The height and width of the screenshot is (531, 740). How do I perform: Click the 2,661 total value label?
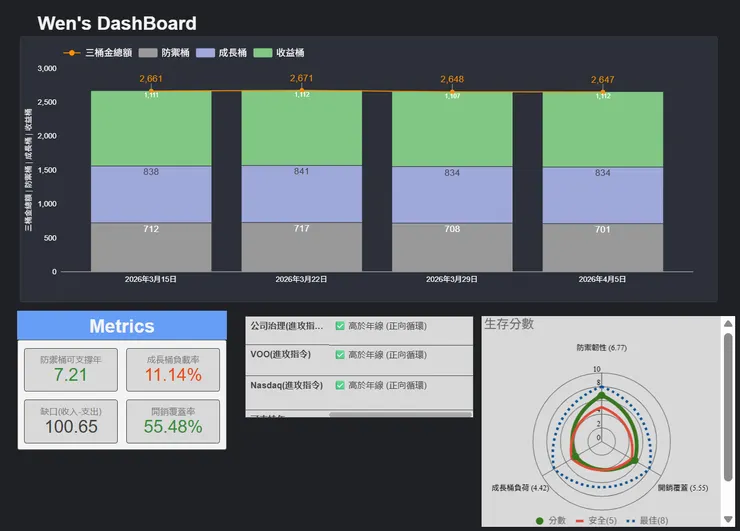[x=151, y=79]
